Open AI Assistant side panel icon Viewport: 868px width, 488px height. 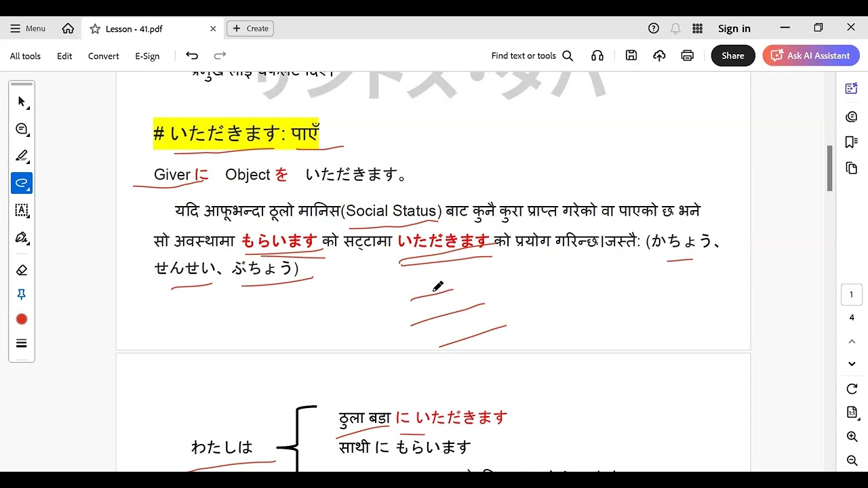click(x=852, y=88)
